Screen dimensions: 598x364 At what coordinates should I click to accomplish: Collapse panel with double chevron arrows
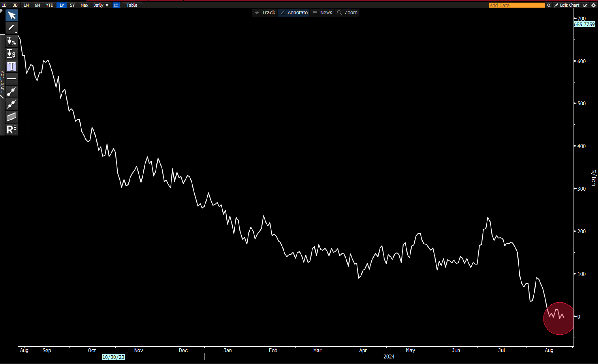(x=548, y=5)
